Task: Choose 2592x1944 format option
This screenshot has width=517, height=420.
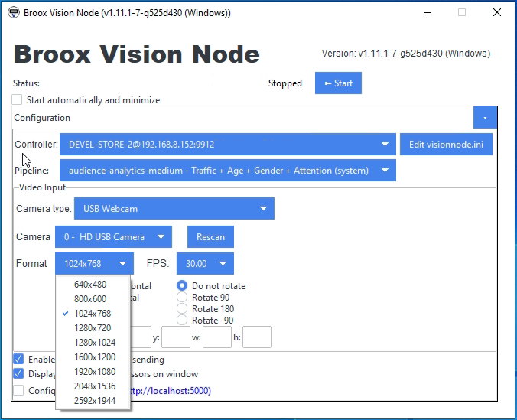Action: [93, 401]
